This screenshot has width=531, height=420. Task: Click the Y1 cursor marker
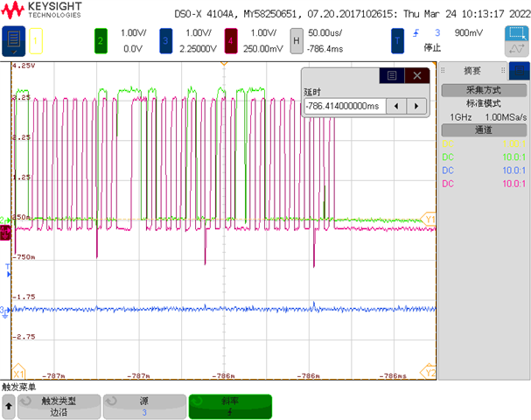point(429,219)
